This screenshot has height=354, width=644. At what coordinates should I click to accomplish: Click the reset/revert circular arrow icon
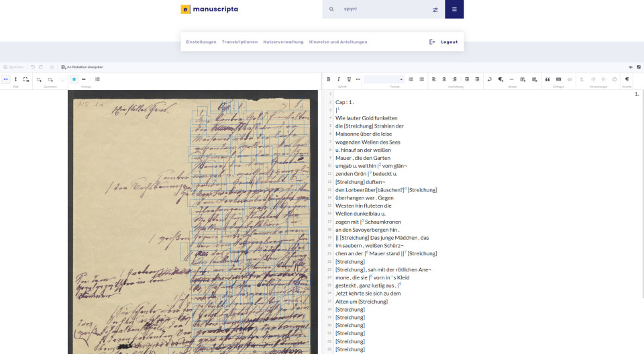click(x=52, y=67)
